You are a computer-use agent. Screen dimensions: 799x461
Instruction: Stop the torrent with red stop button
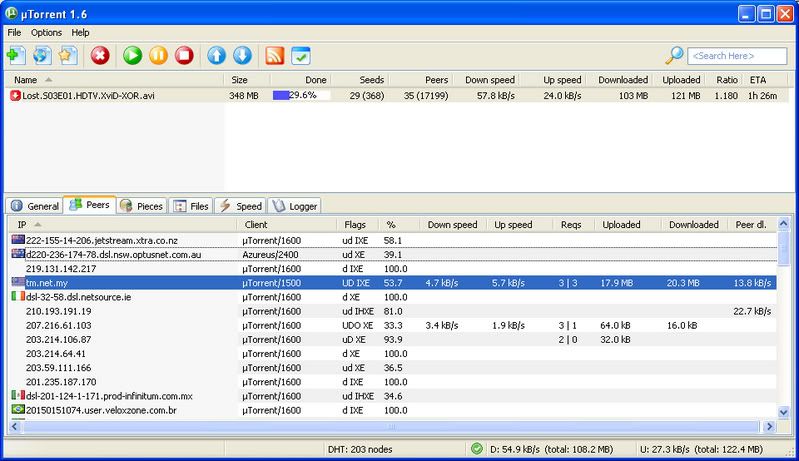[184, 55]
